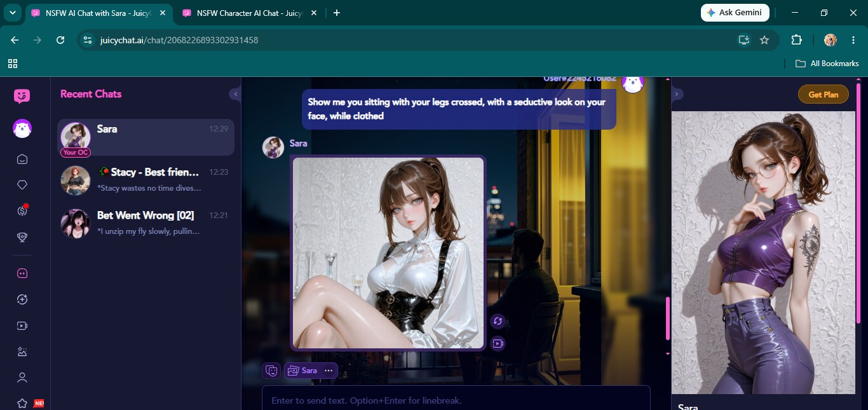Switch to NSFW AI Chat with Sara tab
868x410 pixels.
click(x=98, y=13)
